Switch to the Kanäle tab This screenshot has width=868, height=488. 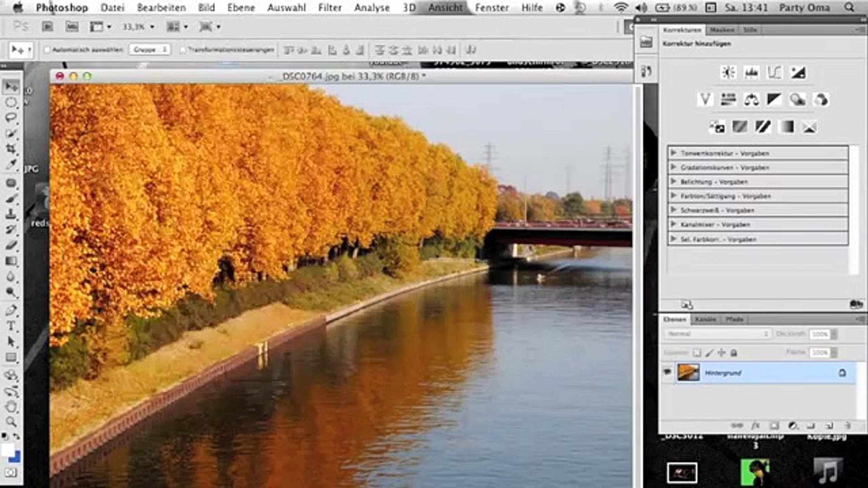705,319
